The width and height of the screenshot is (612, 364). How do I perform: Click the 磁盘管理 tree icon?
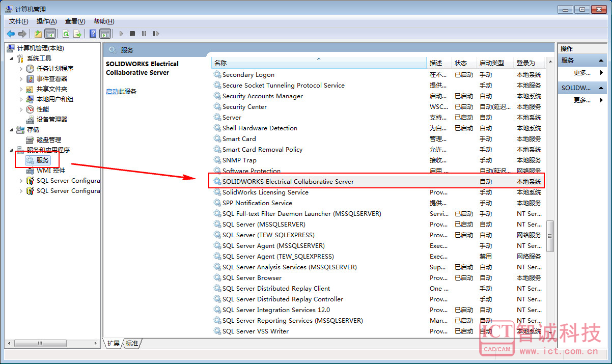pyautogui.click(x=30, y=139)
